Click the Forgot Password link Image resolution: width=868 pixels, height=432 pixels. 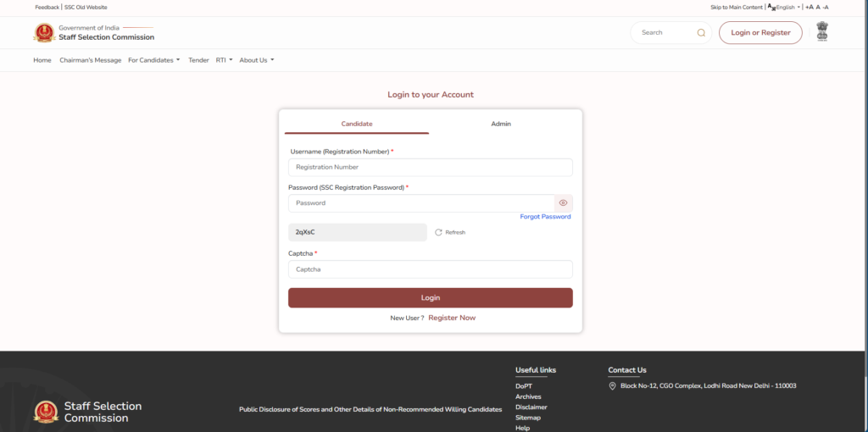click(x=545, y=217)
